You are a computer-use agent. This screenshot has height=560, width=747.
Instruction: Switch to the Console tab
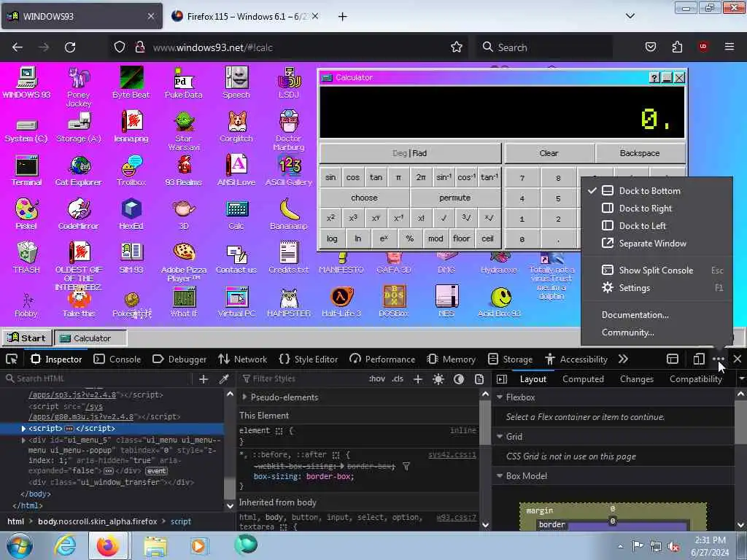point(117,359)
